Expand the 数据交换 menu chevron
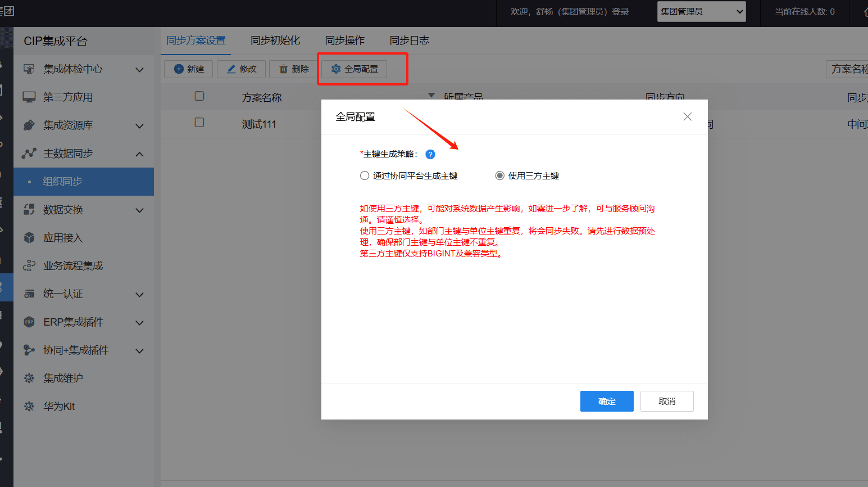 140,210
